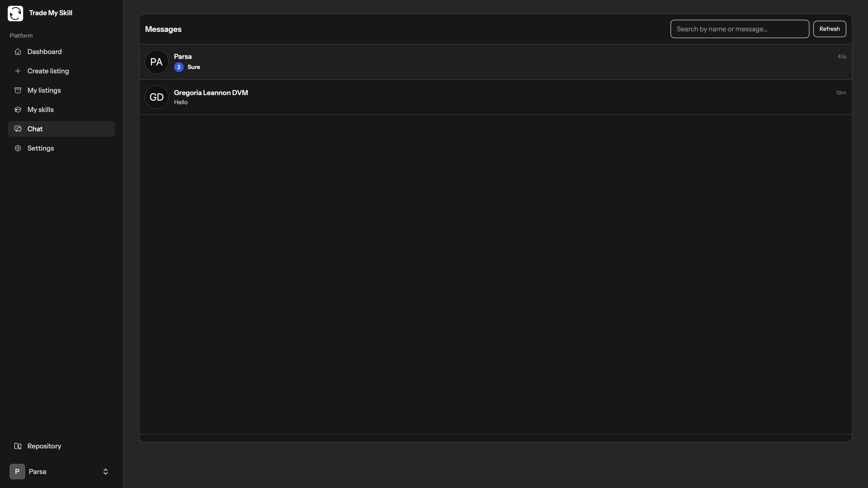Click the Settings gear icon
868x488 pixels.
18,148
